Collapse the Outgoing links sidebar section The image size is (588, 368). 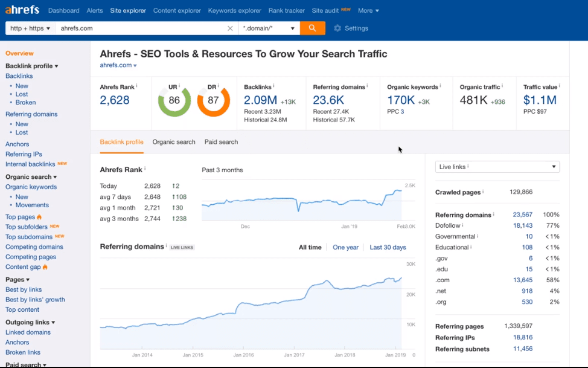coord(30,322)
